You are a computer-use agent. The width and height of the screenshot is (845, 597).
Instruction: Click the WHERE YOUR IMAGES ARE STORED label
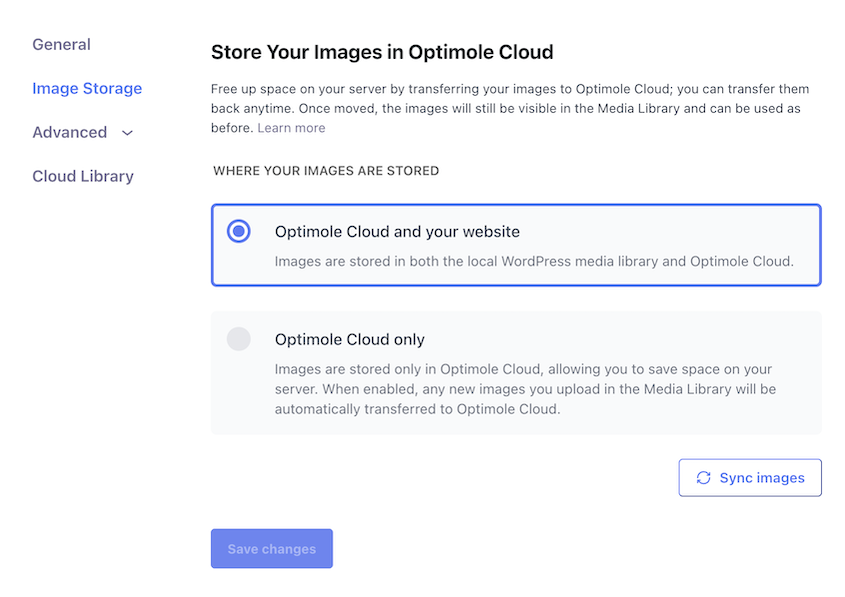tap(326, 171)
